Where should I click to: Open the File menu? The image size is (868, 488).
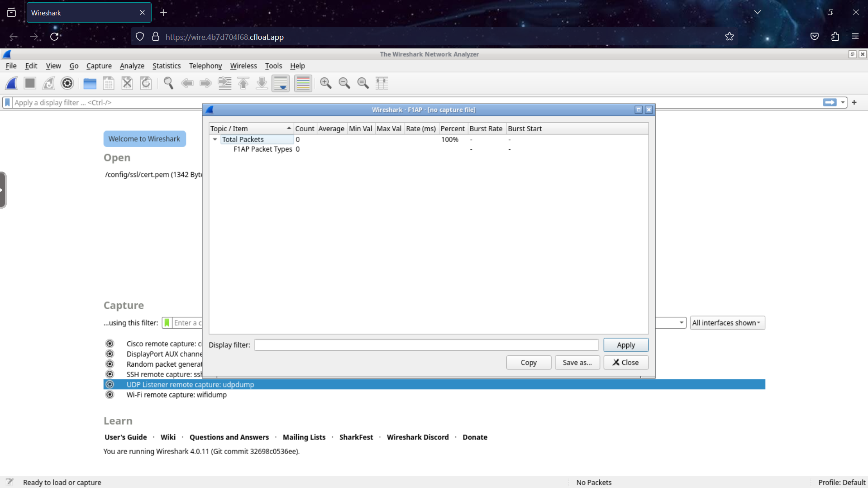11,66
